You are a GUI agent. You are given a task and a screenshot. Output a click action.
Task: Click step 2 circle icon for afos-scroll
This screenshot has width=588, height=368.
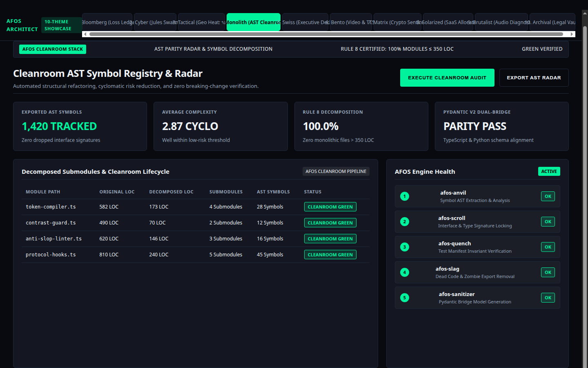(405, 222)
